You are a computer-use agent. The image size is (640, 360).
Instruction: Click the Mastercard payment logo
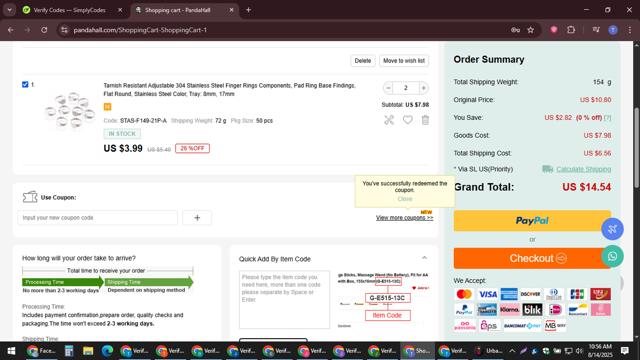[x=464, y=294]
